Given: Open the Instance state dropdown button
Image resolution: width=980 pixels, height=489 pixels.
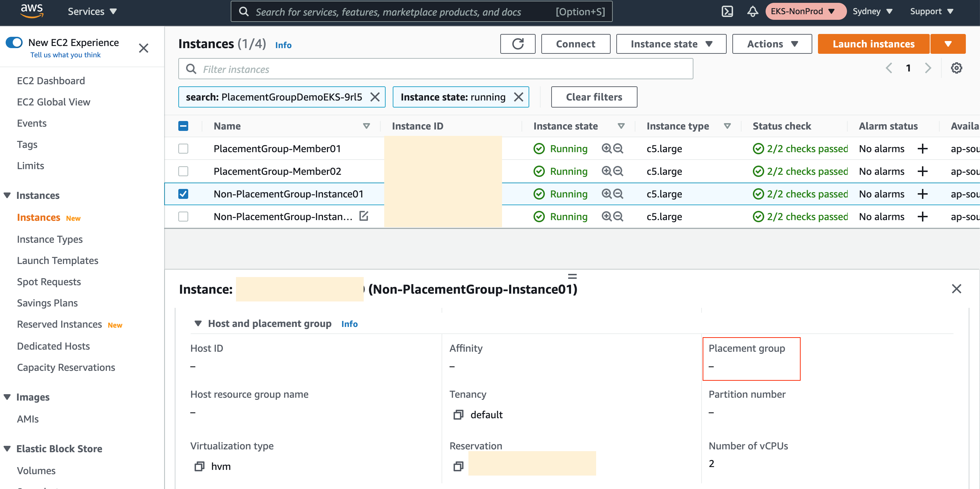Looking at the screenshot, I should (x=671, y=44).
